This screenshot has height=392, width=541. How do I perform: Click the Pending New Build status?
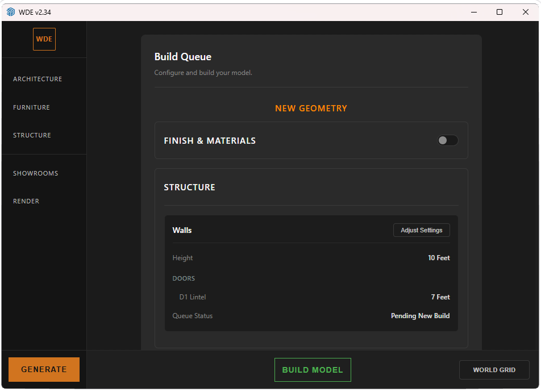point(420,316)
